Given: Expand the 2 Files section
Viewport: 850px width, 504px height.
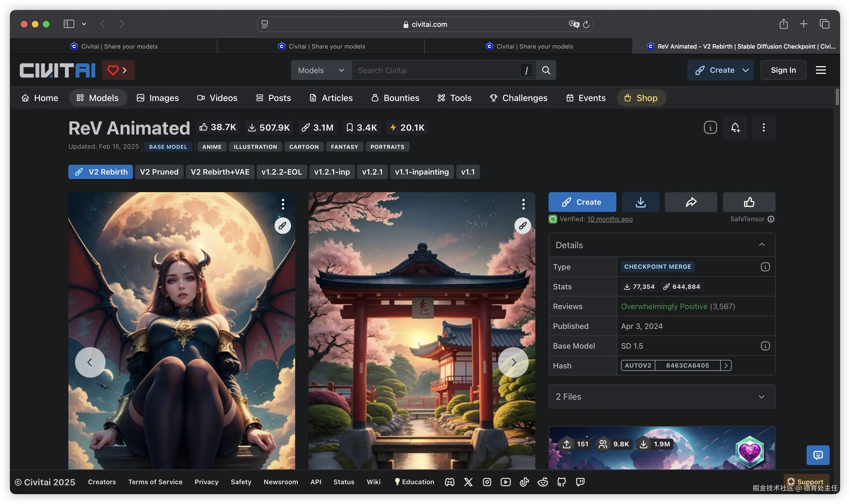Looking at the screenshot, I should tap(761, 396).
